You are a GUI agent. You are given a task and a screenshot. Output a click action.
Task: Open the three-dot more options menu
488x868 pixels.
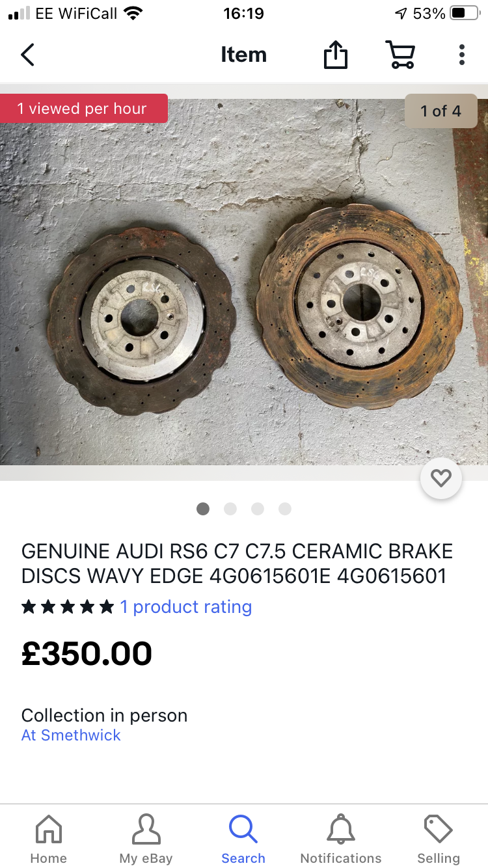coord(461,55)
